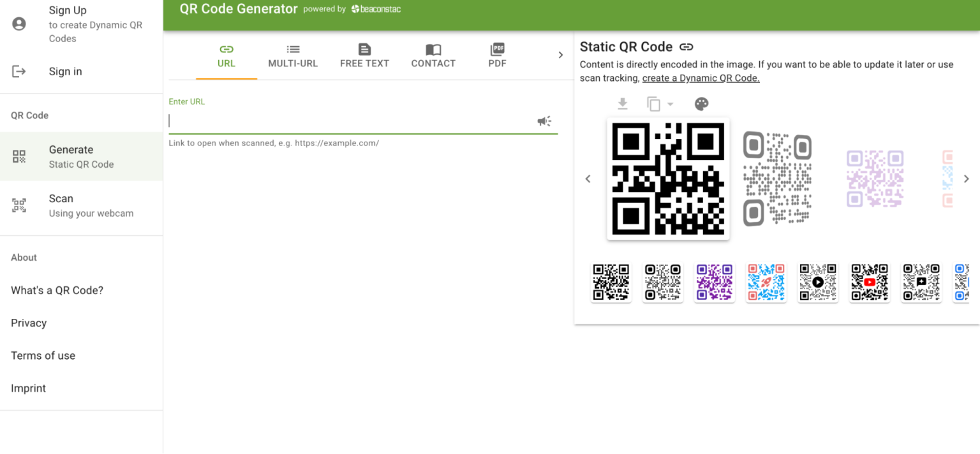Open the color palette customizer
This screenshot has height=454, width=980.
click(x=701, y=103)
